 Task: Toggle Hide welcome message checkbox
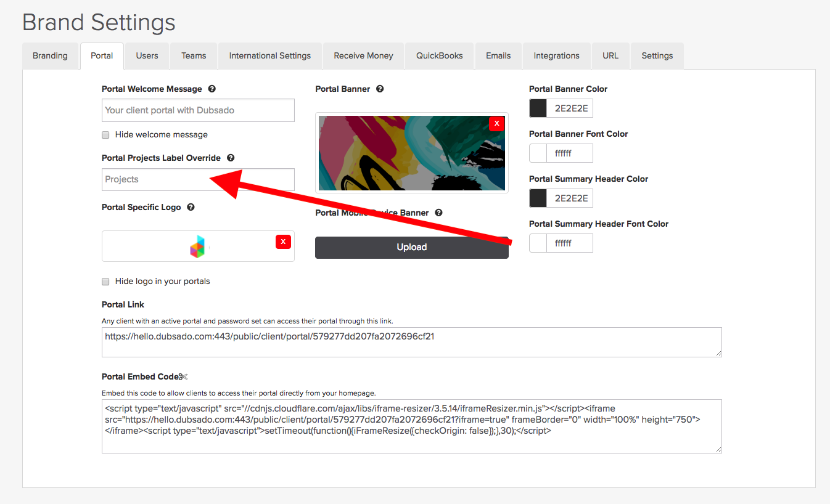tap(105, 135)
